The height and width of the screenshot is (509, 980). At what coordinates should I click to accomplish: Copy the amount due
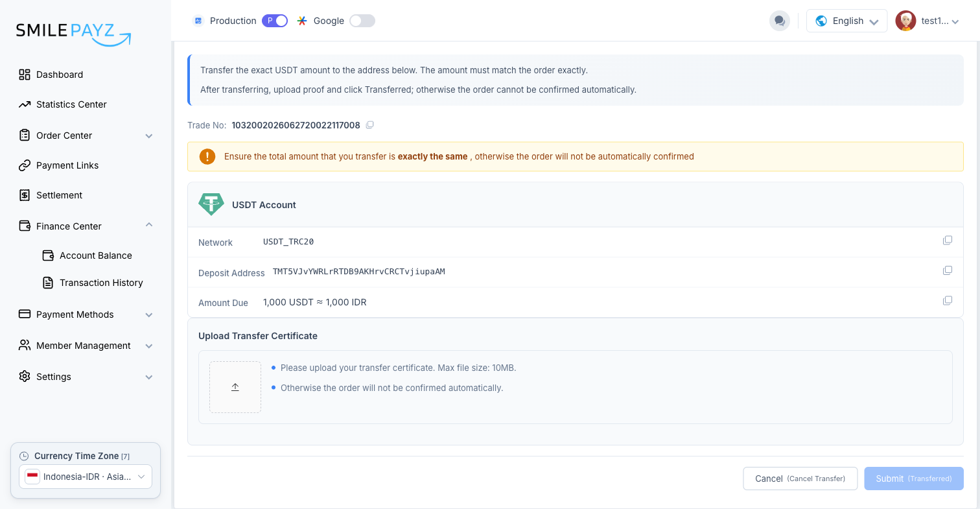click(948, 301)
